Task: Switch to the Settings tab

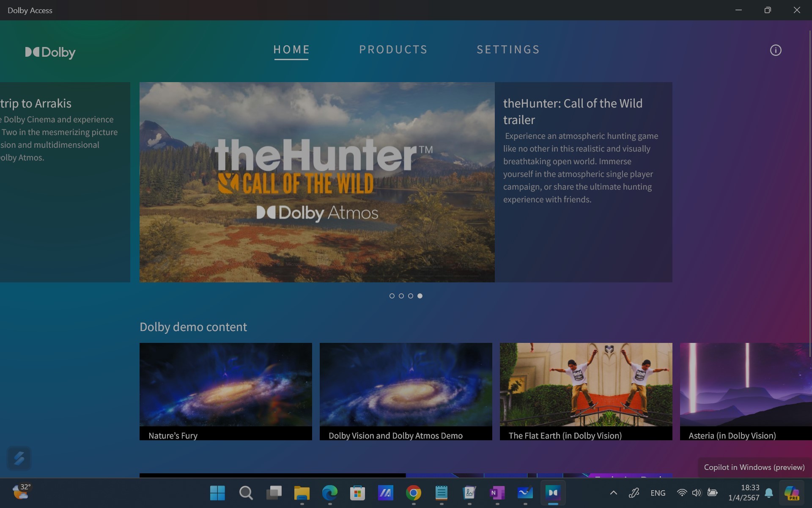Action: point(508,50)
